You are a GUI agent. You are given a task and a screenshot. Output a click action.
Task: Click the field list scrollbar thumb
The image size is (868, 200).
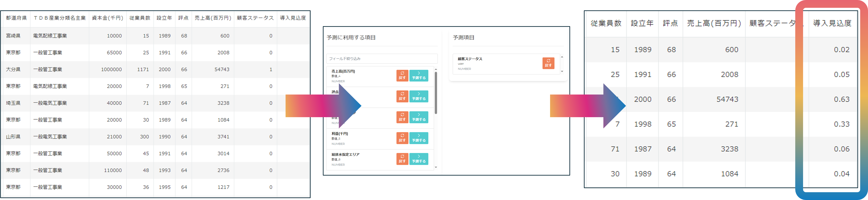pyautogui.click(x=436, y=93)
